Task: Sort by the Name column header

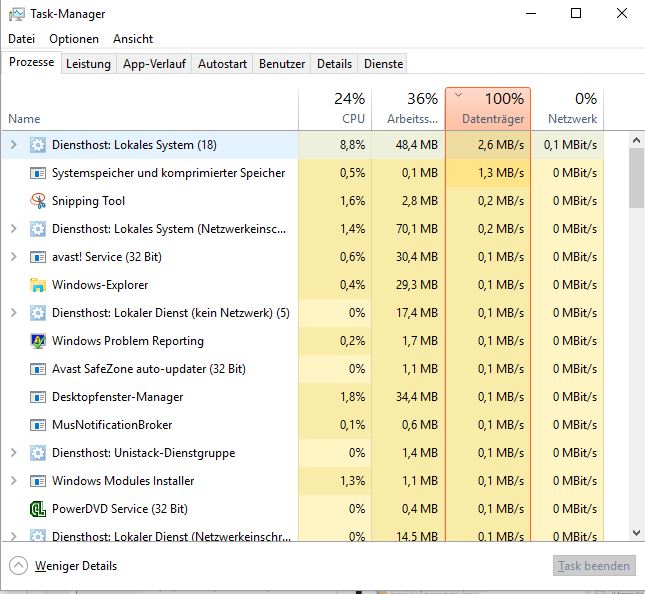Action: 150,109
